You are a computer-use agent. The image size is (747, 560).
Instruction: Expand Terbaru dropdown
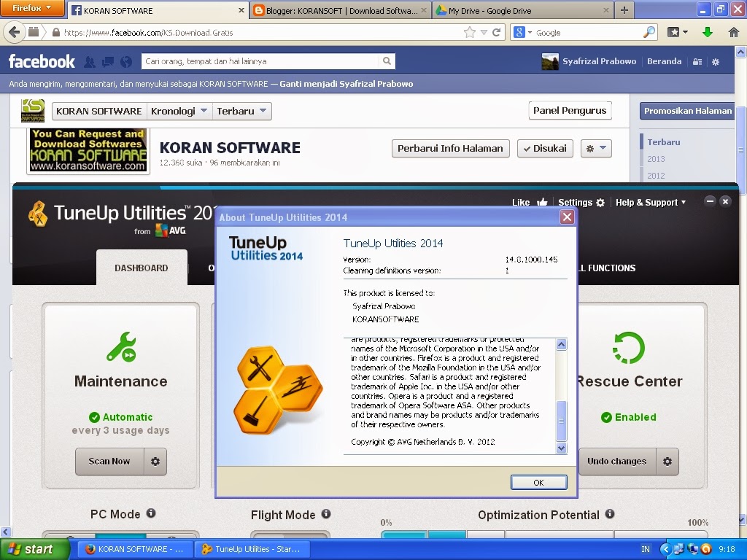click(x=241, y=111)
